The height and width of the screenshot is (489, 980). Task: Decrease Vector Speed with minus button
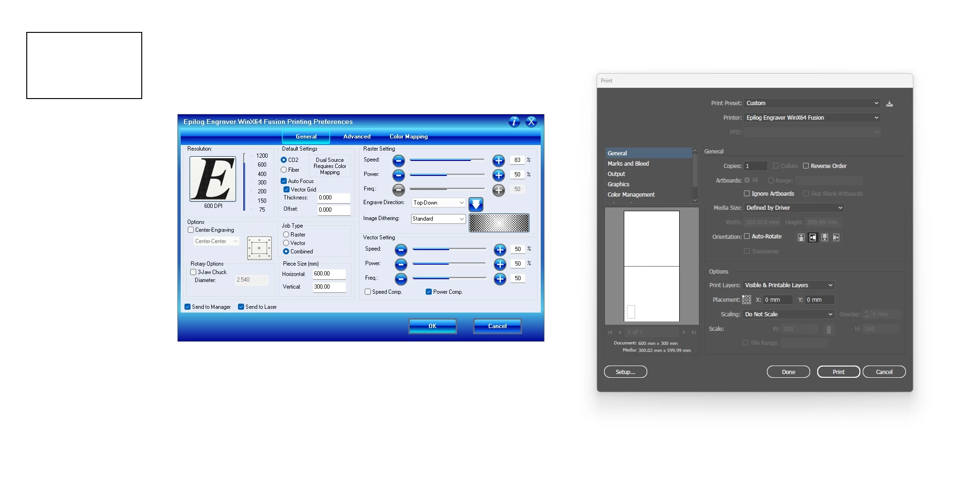(x=401, y=250)
